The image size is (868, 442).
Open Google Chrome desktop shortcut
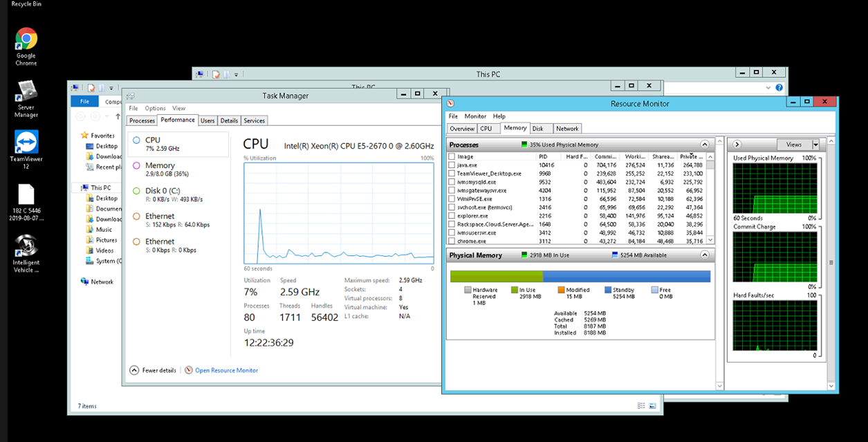pos(26,39)
